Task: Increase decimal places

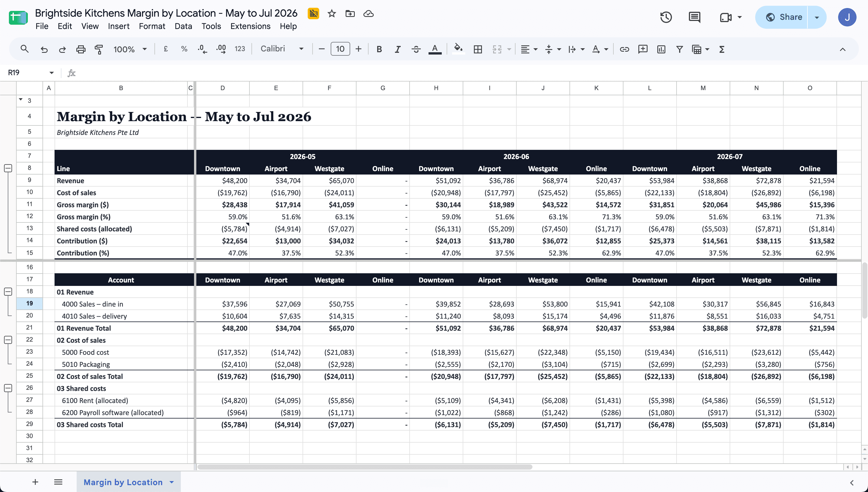Action: point(221,49)
